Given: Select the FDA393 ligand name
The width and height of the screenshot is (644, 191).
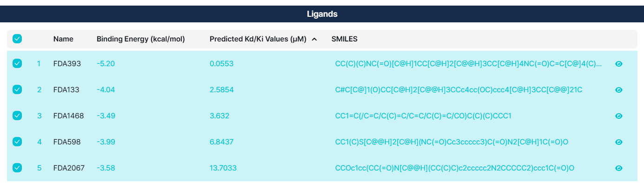Looking at the screenshot, I should 67,64.
